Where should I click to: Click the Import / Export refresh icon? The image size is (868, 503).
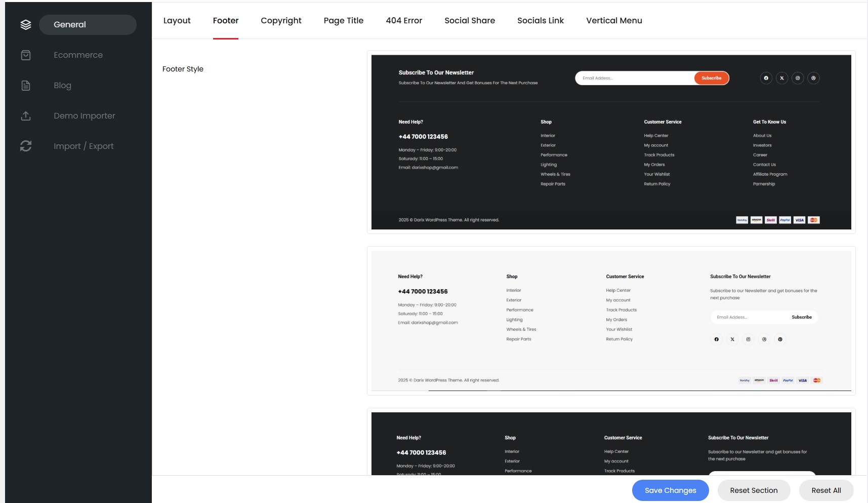pyautogui.click(x=26, y=146)
